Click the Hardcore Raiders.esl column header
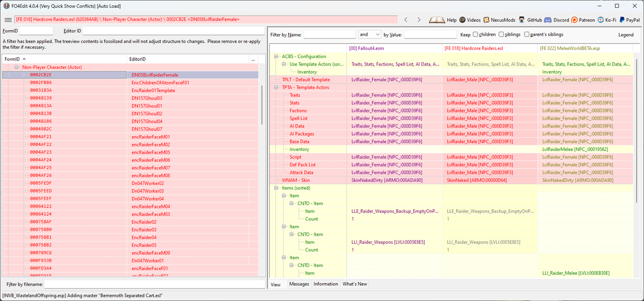 tap(490, 48)
